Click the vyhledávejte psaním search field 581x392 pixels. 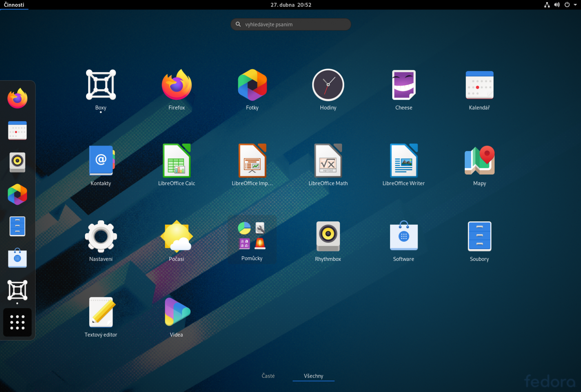click(x=290, y=24)
